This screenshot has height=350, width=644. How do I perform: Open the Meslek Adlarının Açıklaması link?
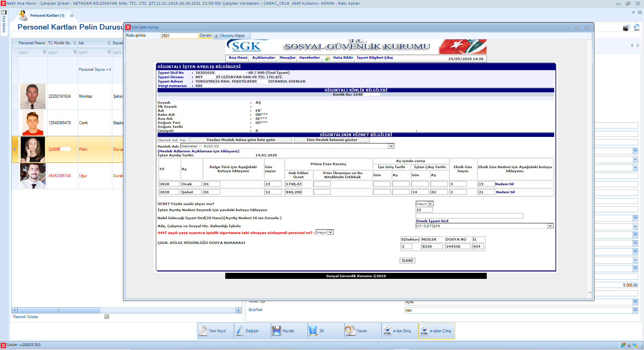click(x=198, y=151)
